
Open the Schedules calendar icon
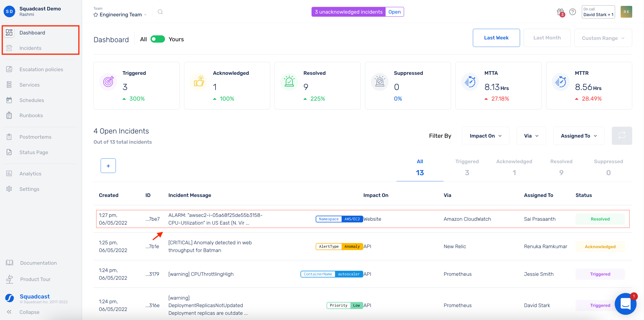click(9, 100)
